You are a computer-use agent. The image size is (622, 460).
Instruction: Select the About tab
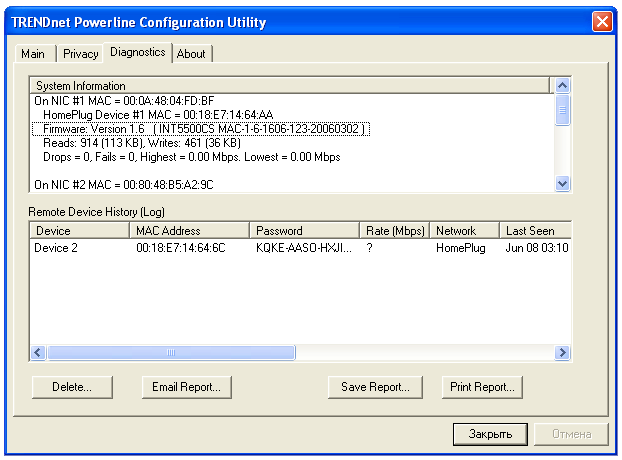[191, 54]
